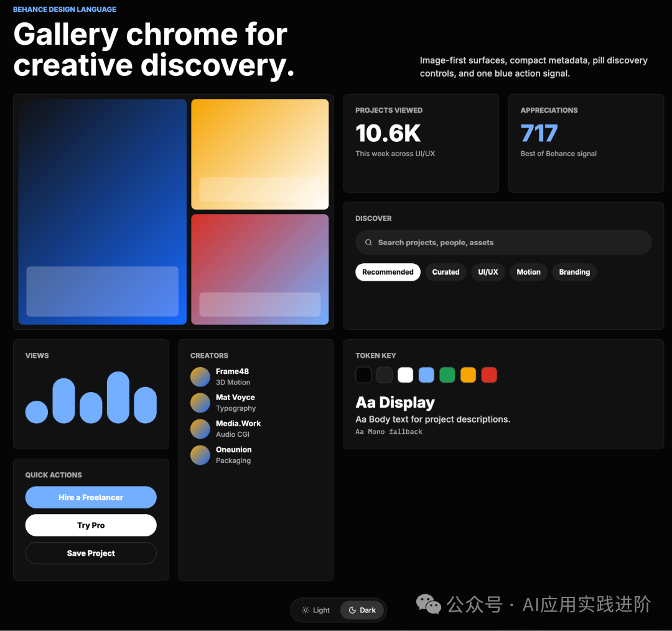Click the sun icon next to Light
The width and height of the screenshot is (672, 631).
(x=305, y=610)
